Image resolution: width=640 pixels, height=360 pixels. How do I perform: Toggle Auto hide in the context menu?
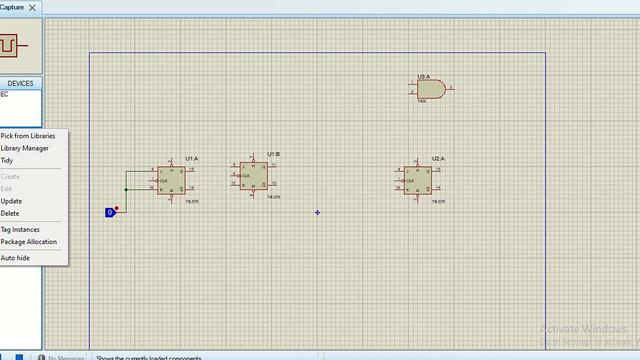tap(15, 258)
